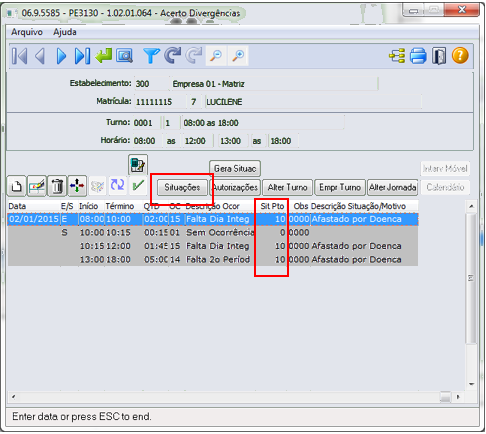Click the four-colored arrows icon
486x434 pixels.
77,186
